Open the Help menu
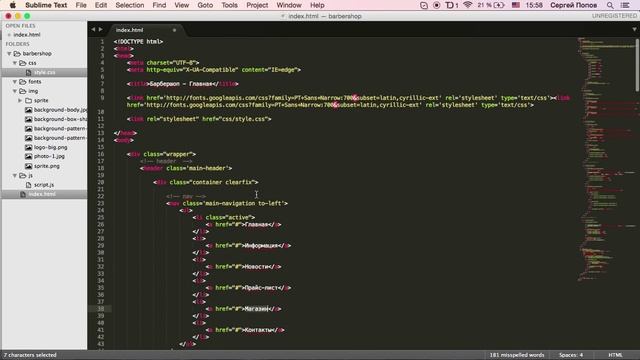 pyautogui.click(x=317, y=5)
